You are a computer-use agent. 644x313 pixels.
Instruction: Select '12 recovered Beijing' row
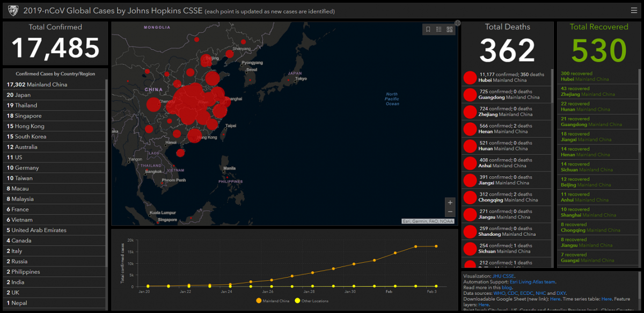(x=597, y=182)
